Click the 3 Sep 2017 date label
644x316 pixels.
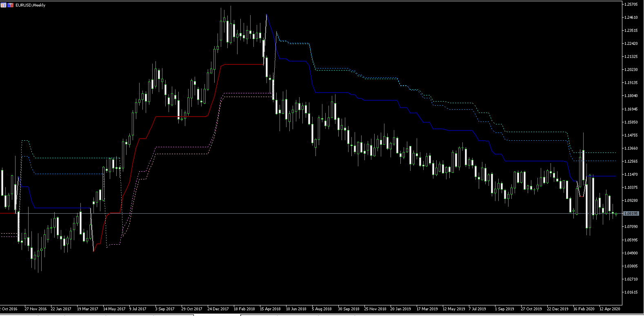click(x=165, y=309)
